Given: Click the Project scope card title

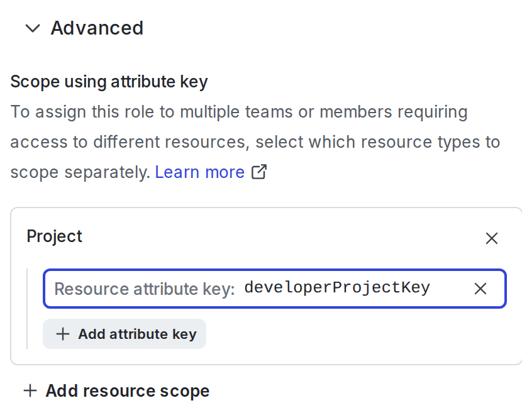Looking at the screenshot, I should coord(54,236).
